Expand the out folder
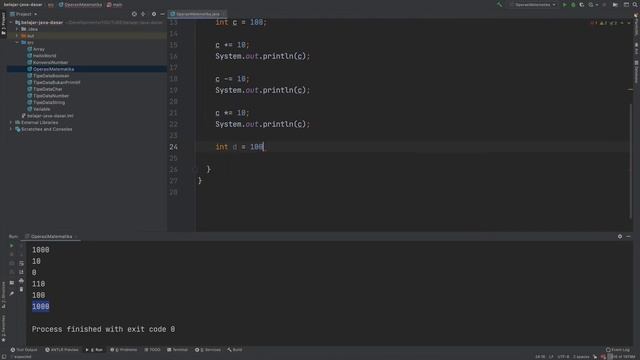Viewport: 640px width, 360px height. click(x=18, y=36)
